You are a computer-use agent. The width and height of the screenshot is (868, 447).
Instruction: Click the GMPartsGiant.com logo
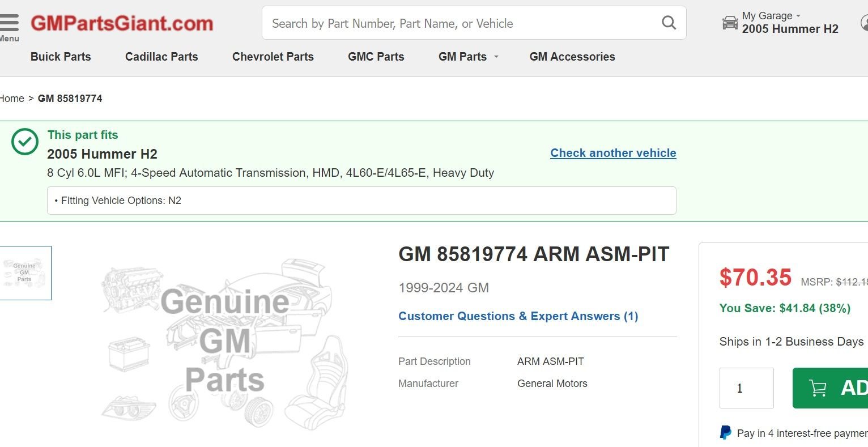click(x=122, y=23)
